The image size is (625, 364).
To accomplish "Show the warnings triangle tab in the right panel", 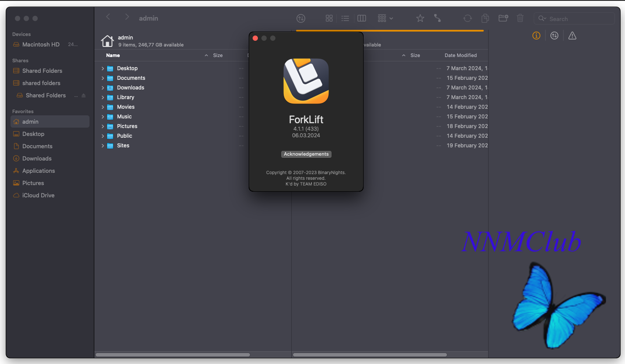I will pos(572,36).
